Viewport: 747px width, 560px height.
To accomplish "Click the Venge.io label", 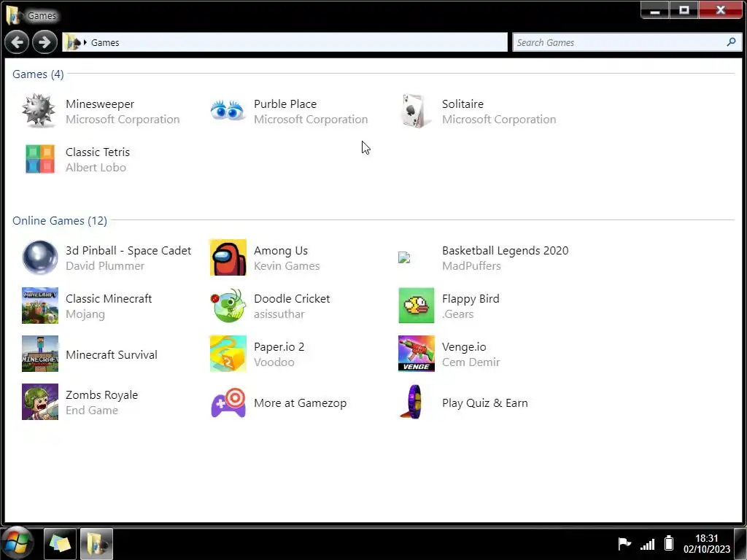I will 464,346.
